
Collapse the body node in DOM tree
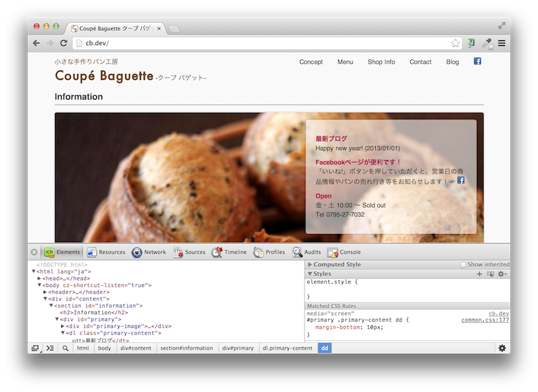pos(40,285)
